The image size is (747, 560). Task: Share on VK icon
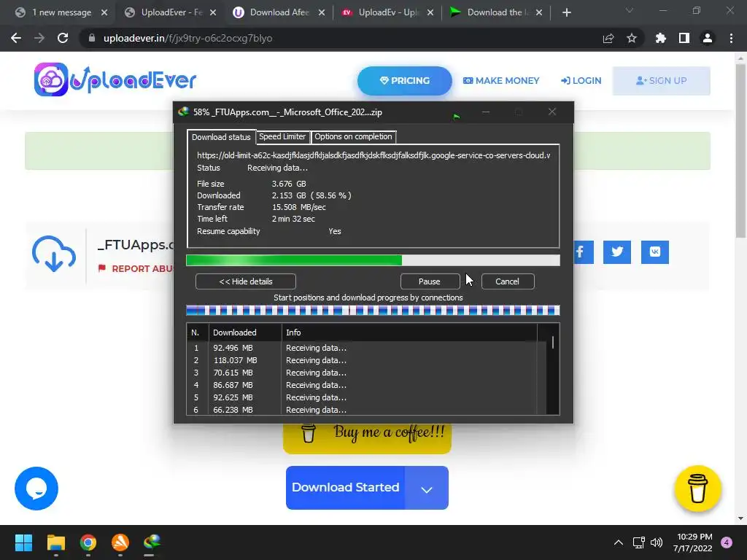click(655, 252)
